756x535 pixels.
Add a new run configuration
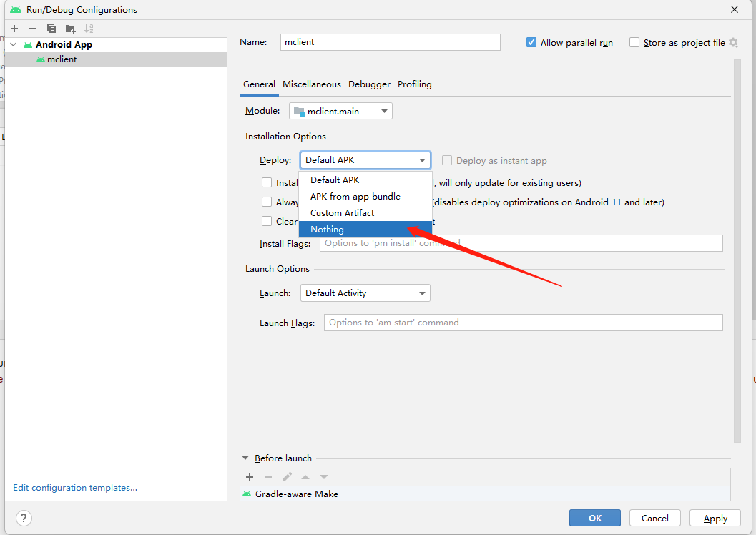point(14,29)
